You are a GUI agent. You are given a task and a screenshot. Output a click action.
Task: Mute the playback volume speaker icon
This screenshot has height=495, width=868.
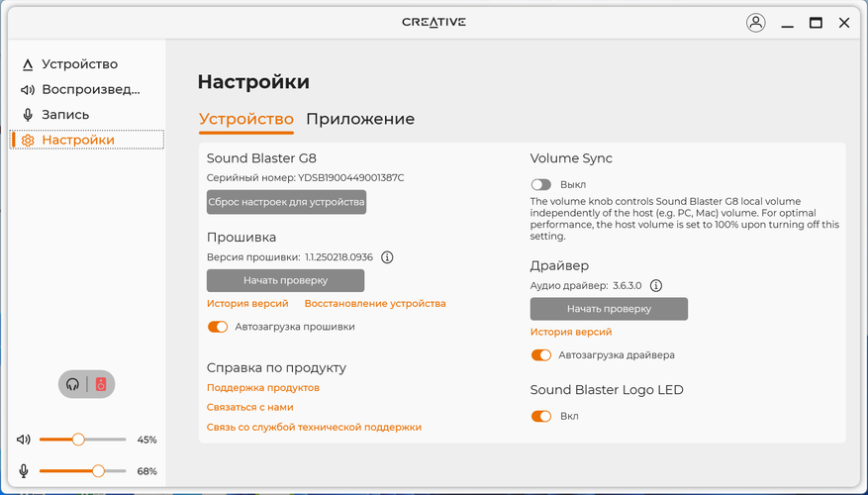[23, 440]
